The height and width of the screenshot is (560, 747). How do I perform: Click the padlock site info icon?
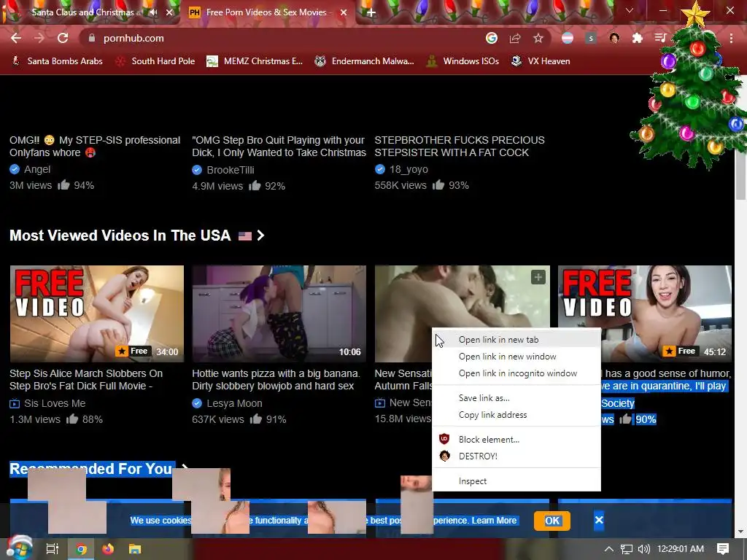92,38
